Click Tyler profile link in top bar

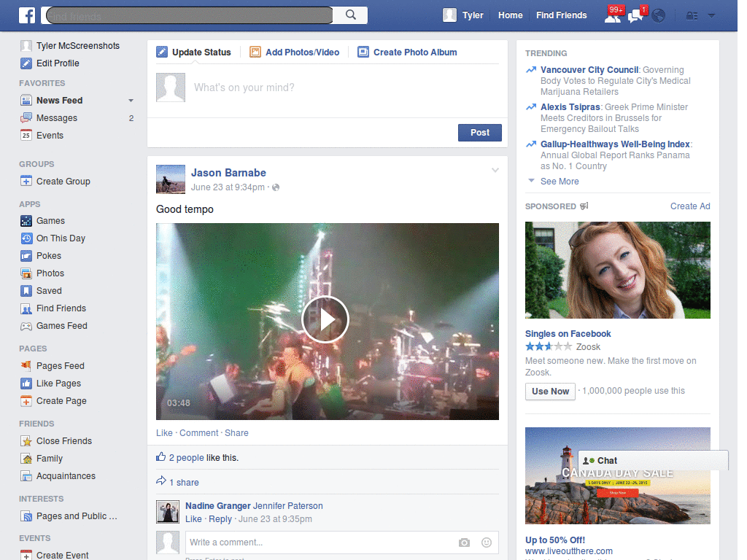pos(463,15)
